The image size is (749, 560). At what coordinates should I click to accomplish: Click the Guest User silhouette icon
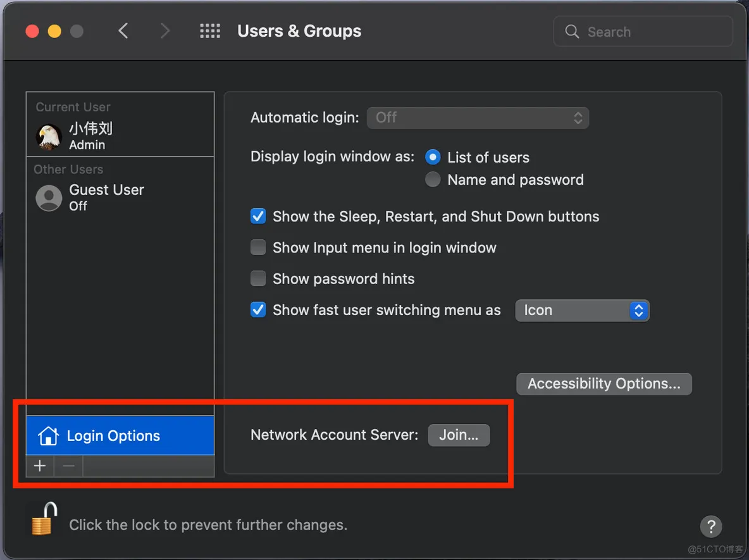[49, 198]
